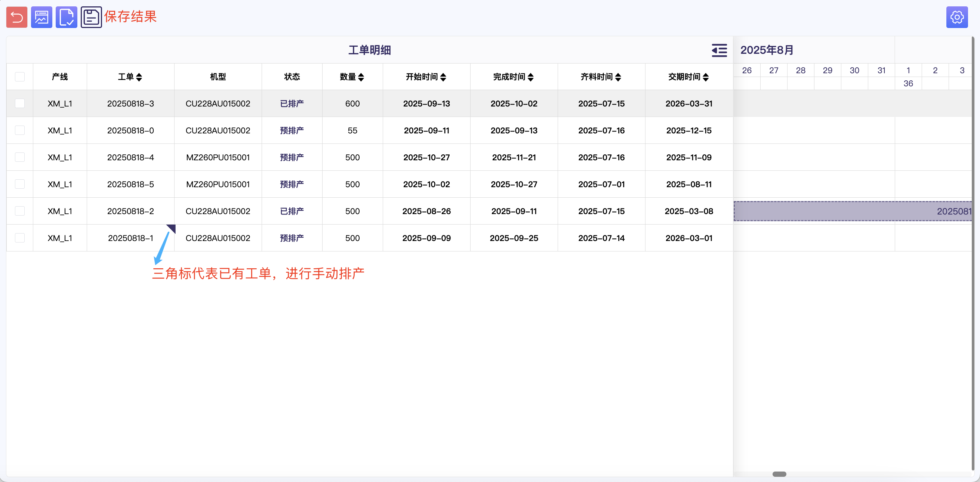Toggle the select-all header checkbox

coord(20,77)
